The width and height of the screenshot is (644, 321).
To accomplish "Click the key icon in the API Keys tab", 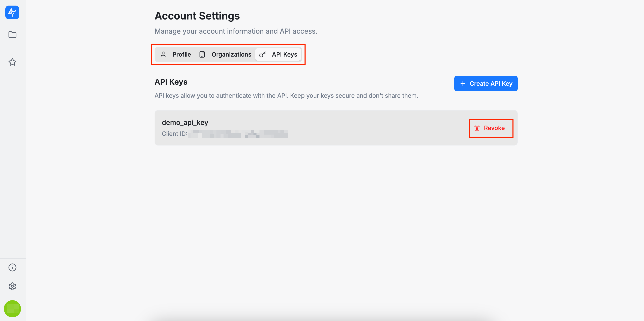I will tap(262, 54).
